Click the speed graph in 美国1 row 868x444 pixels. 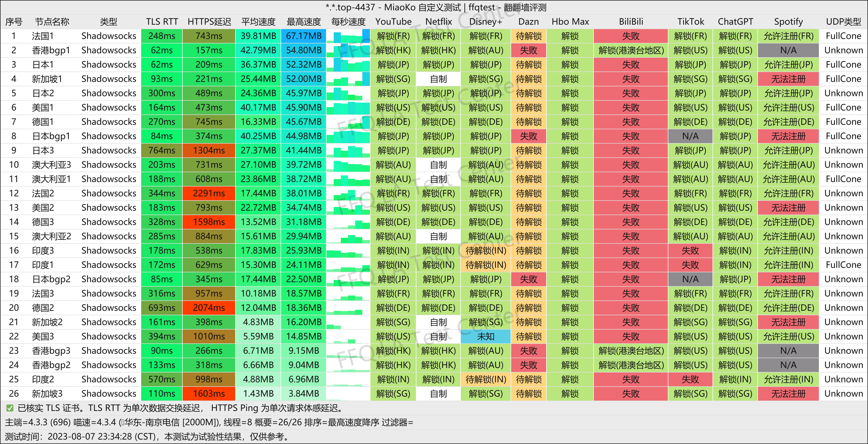[x=348, y=108]
